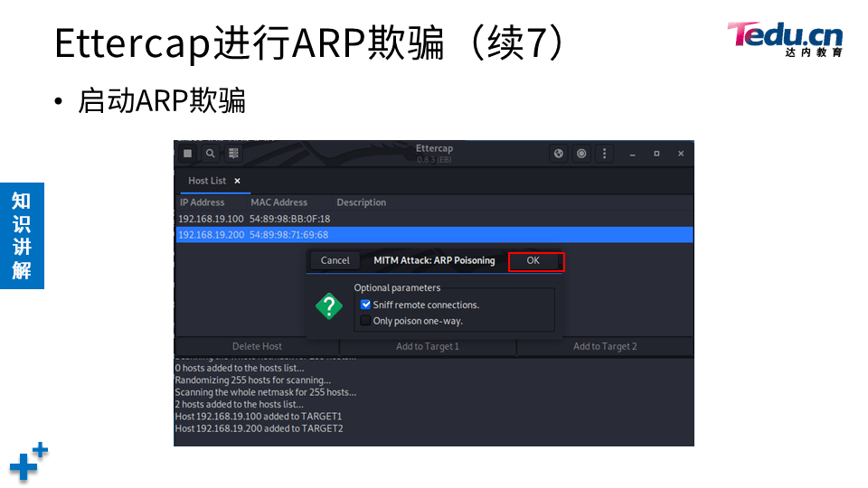This screenshot has height=488, width=868.
Task: Click Add to Target 1 button
Action: (428, 346)
